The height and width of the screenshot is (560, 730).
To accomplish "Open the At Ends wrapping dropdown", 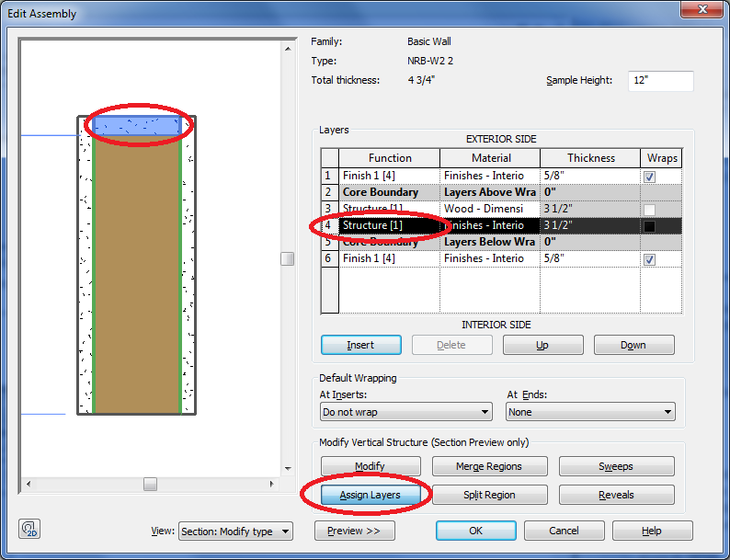I will pos(590,412).
